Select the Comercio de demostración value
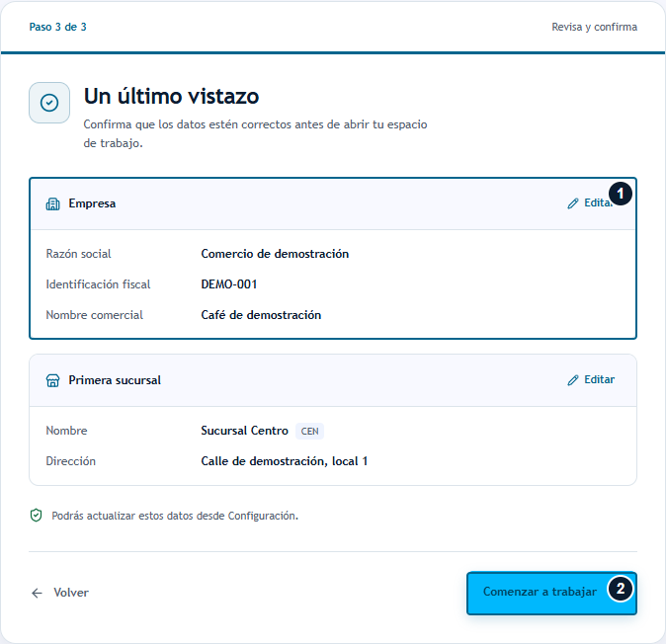 pos(275,254)
